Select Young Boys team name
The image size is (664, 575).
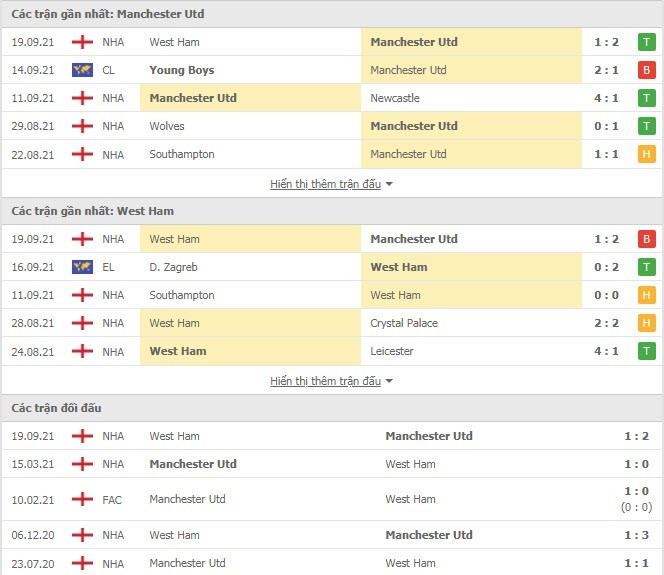[182, 70]
